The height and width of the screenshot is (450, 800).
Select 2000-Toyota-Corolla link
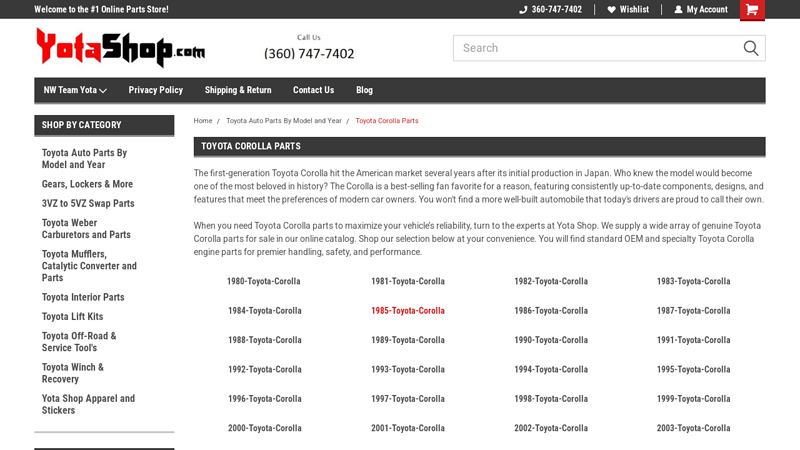pos(265,428)
